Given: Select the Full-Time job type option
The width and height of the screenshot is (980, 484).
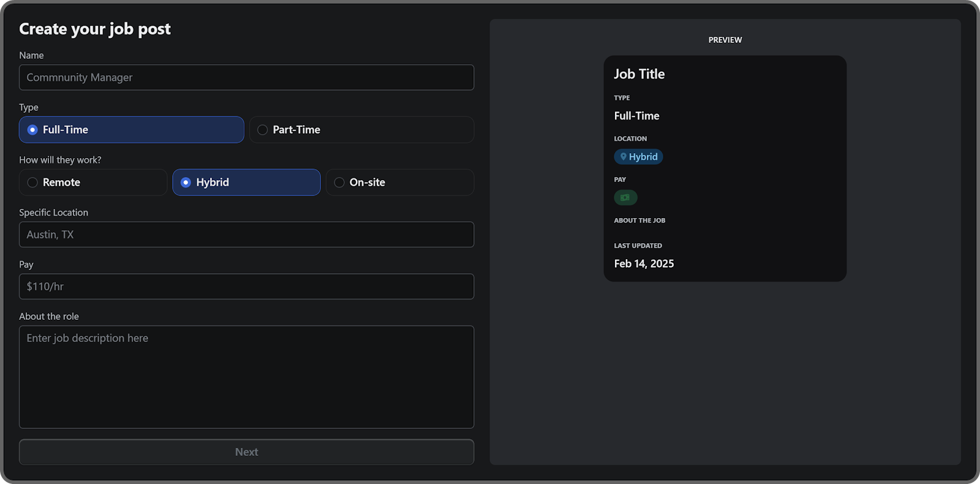Looking at the screenshot, I should pos(132,130).
